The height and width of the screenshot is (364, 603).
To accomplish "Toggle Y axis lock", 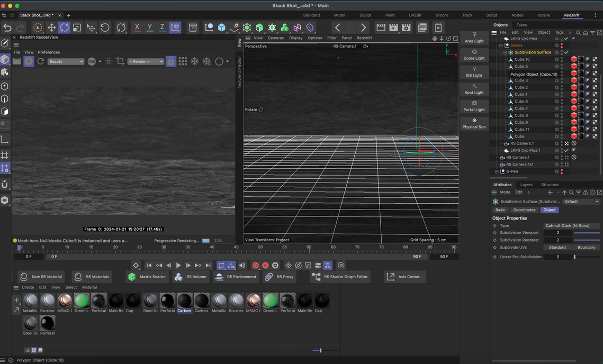I will click(x=150, y=28).
